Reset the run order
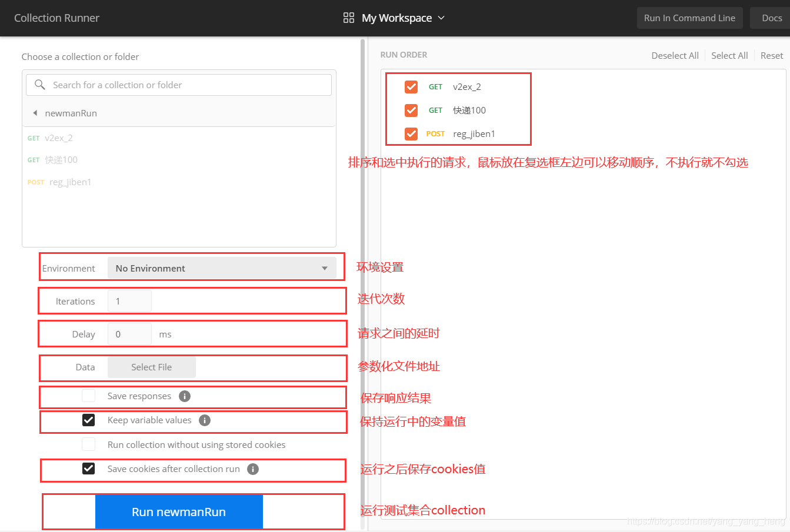The width and height of the screenshot is (790, 532). point(771,55)
